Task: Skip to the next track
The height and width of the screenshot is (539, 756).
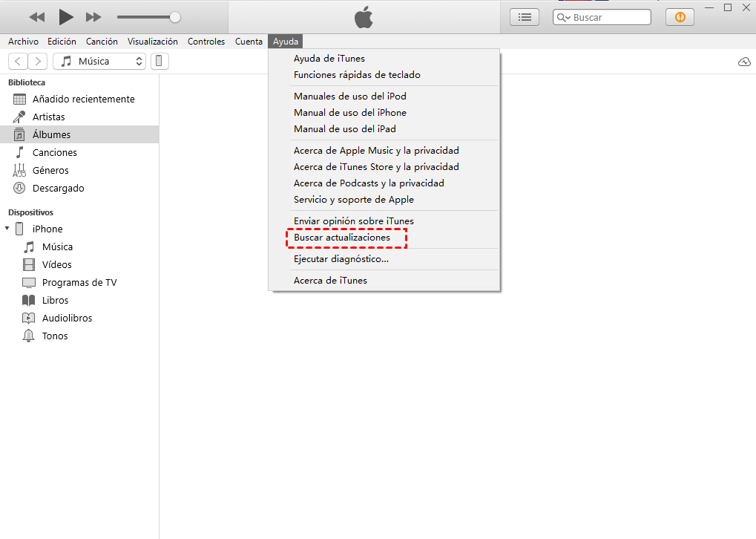Action: [93, 16]
